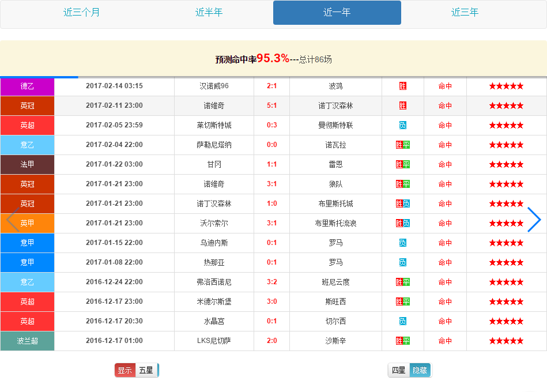547x392 pixels.
Task: Click 命中 result in 诺维奇 5:1 row
Action: [445, 105]
